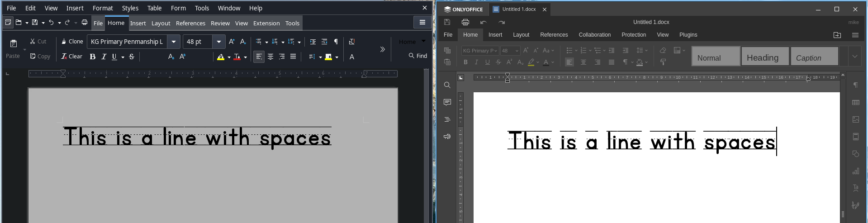Open Image settings in ONLYOFFICE's right sidebar
The width and height of the screenshot is (868, 223).
point(856,119)
